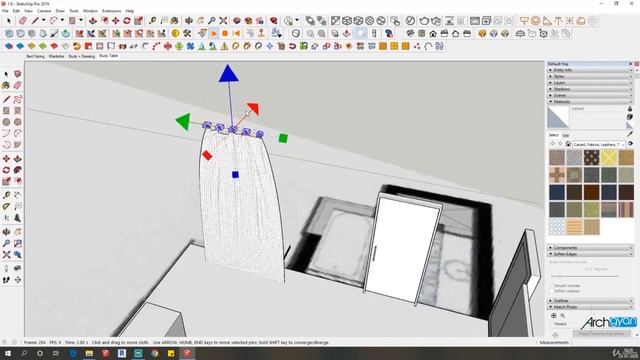The height and width of the screenshot is (360, 640).
Task: Select the Orbit tool in top toolbar
Action: pyautogui.click(x=189, y=20)
